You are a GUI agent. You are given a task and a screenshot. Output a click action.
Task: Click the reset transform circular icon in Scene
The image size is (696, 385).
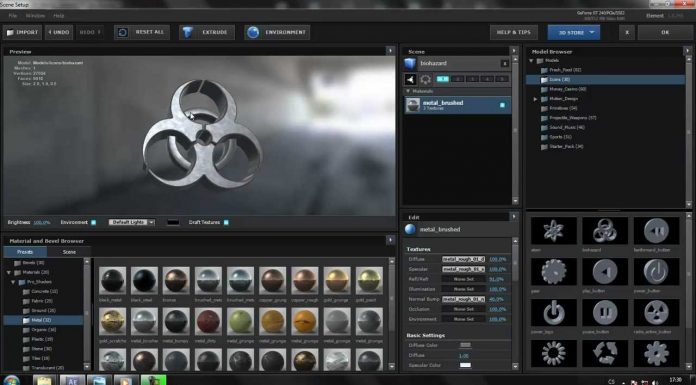coord(425,79)
